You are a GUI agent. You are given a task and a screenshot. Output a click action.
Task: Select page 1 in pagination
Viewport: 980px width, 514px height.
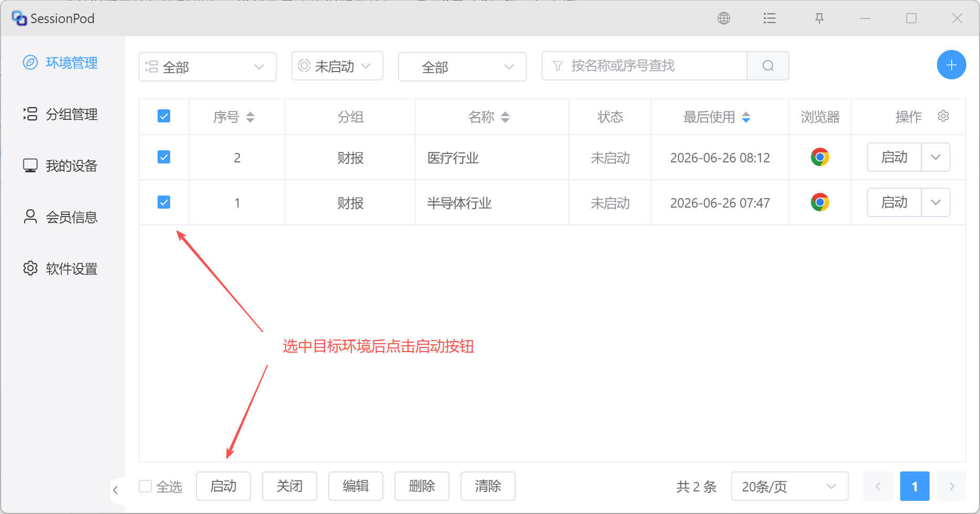914,486
